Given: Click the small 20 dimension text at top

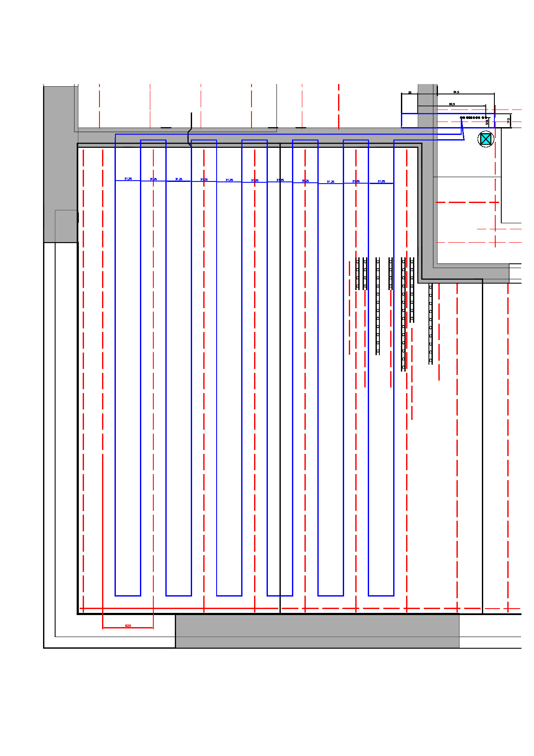Looking at the screenshot, I should click(410, 92).
